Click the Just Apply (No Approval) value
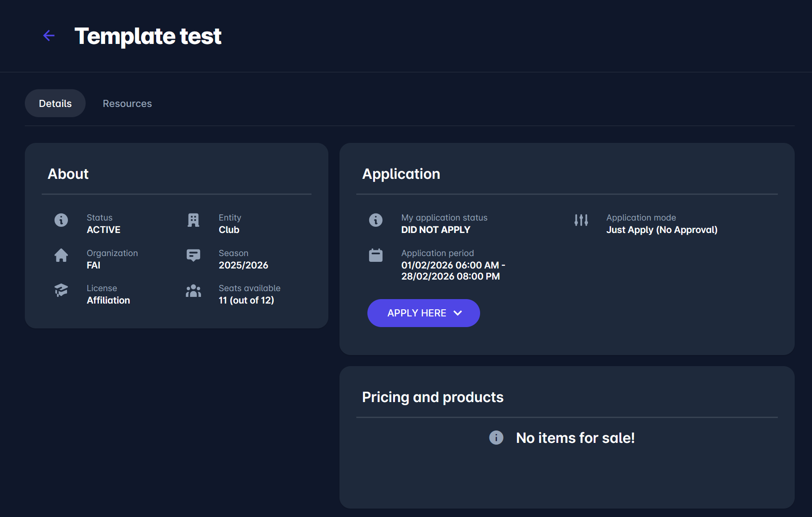This screenshot has width=812, height=517. tap(662, 230)
